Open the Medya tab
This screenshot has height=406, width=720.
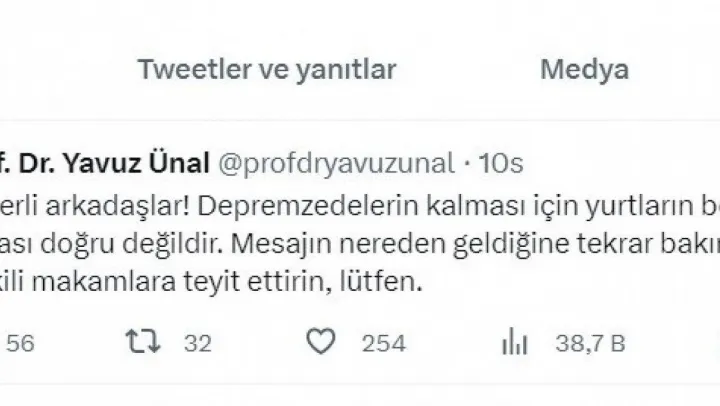point(584,70)
